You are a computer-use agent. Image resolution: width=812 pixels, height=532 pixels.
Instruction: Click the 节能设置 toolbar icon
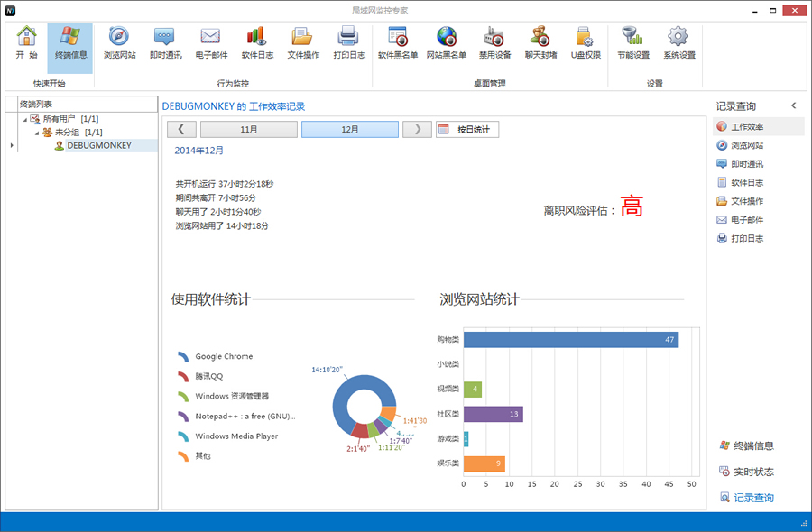pos(632,42)
